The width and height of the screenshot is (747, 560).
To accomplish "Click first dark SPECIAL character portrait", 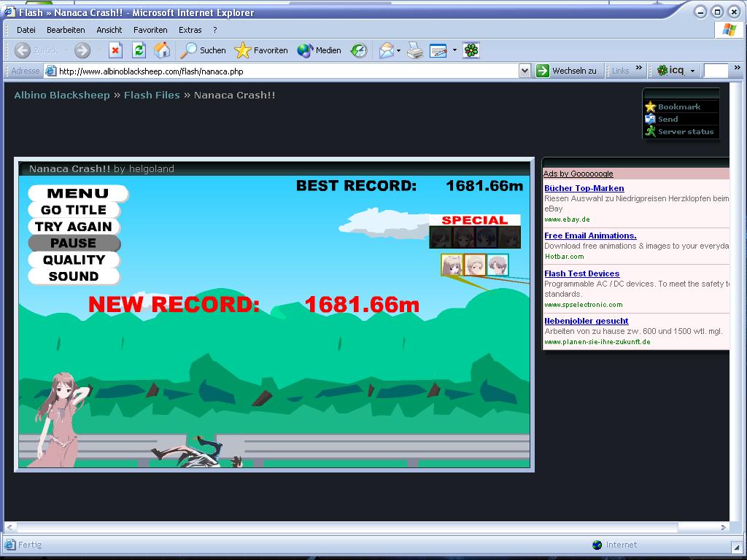I will [441, 237].
